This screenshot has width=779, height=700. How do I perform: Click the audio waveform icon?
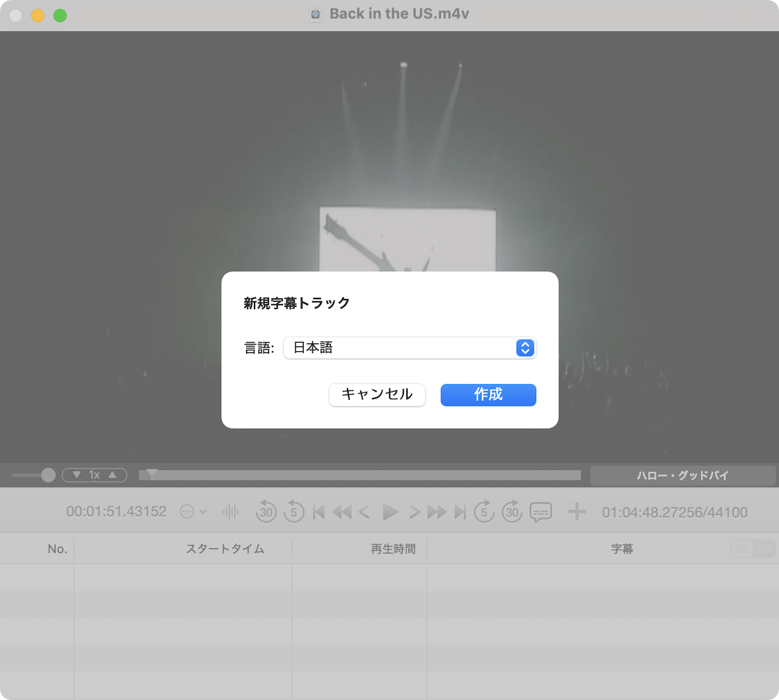pyautogui.click(x=230, y=512)
